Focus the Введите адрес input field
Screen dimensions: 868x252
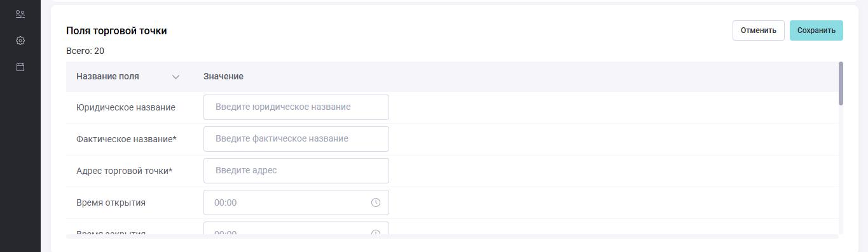click(296, 171)
